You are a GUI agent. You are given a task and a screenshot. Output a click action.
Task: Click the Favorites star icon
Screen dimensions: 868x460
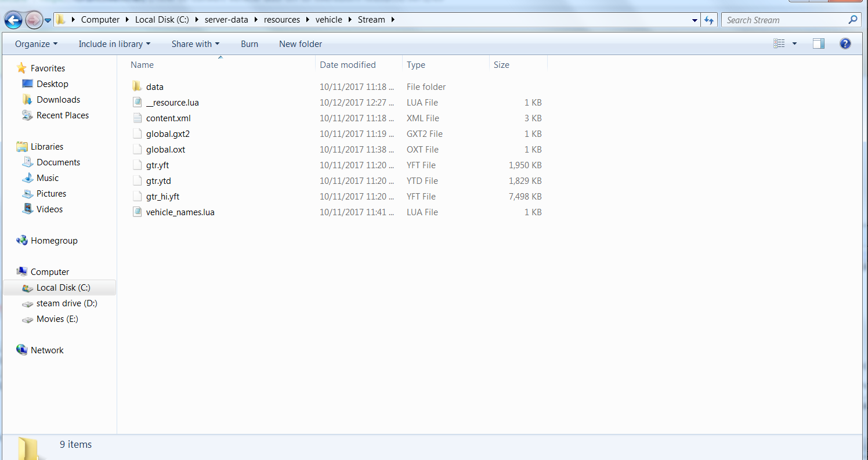coord(22,68)
